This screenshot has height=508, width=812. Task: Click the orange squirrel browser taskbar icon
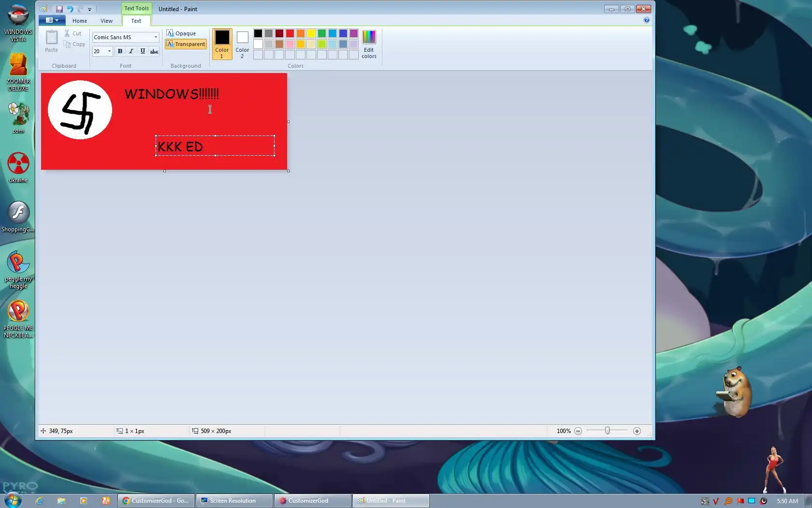tap(106, 501)
